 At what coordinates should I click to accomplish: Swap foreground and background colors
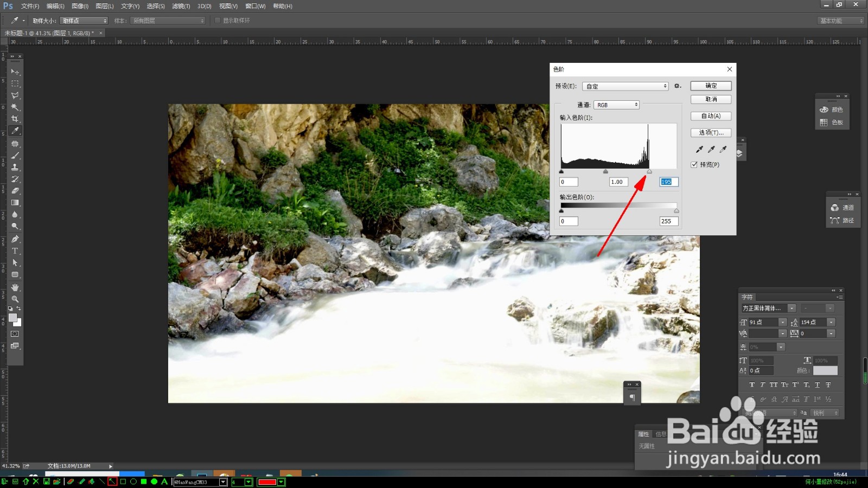[18, 309]
